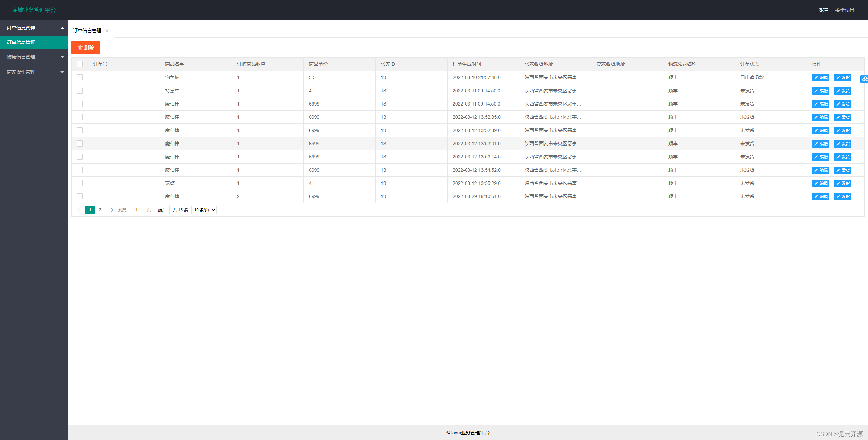Viewport: 868px width, 440px height.
Task: Edit the 钓鱼板 order with 编辑 button
Action: 821,78
